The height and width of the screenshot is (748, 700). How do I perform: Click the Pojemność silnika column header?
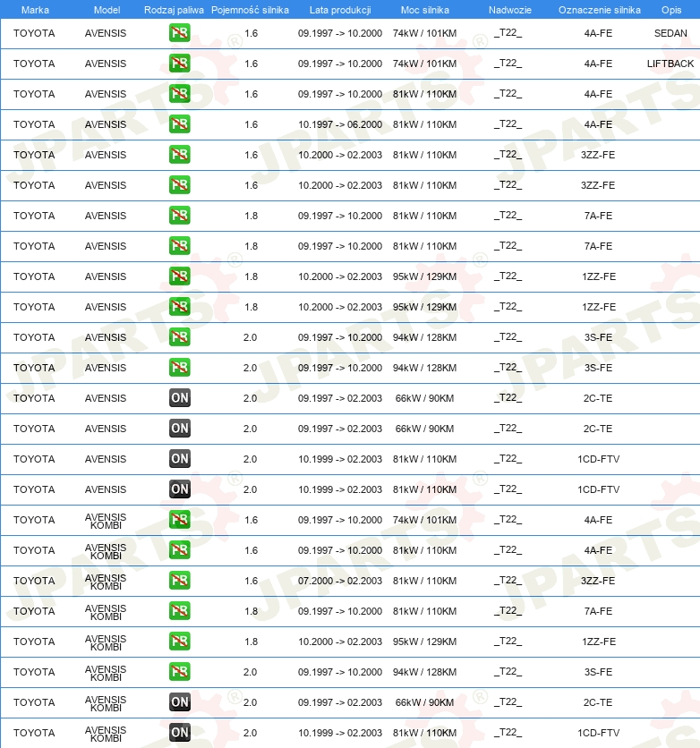coord(250,10)
